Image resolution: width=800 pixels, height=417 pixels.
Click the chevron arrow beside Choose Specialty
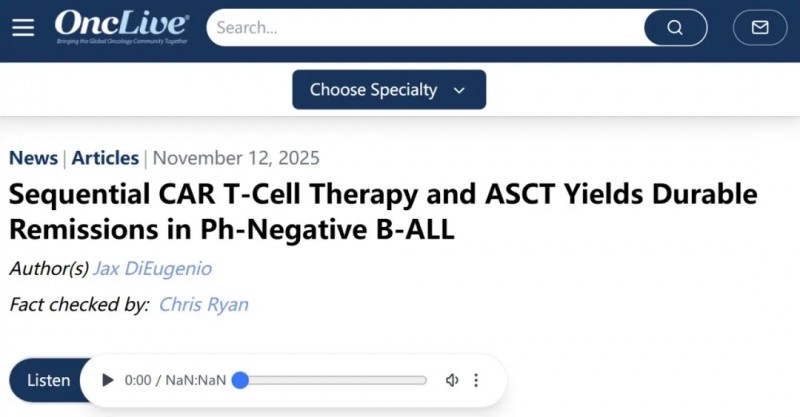459,90
